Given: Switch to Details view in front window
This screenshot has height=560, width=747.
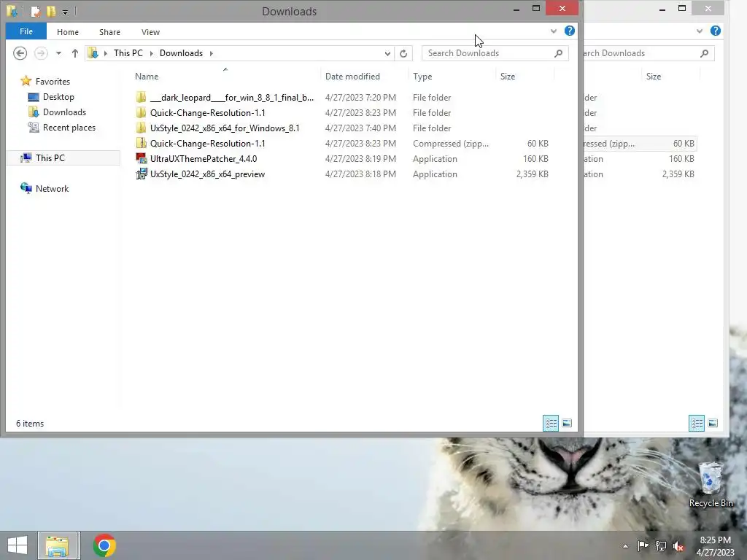Looking at the screenshot, I should tap(551, 423).
